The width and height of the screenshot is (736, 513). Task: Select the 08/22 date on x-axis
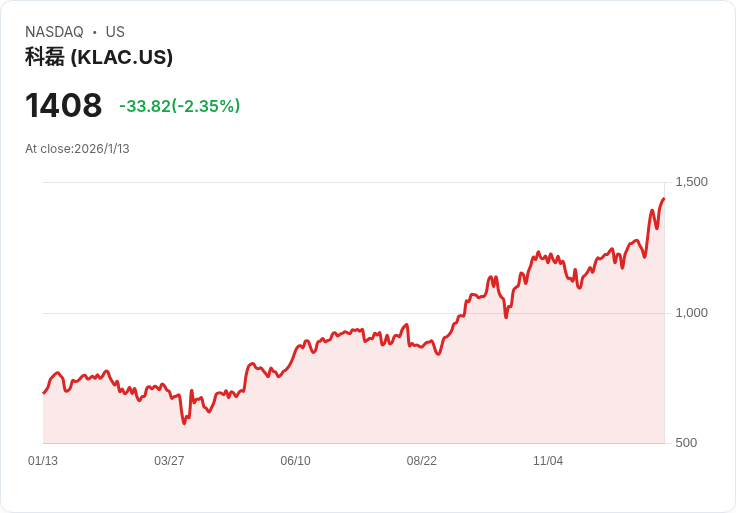pyautogui.click(x=421, y=461)
